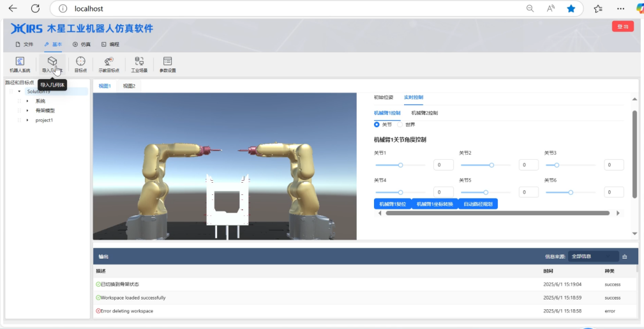644x329 pixels.
Task: Expand the 骨架模型 tree node
Action: click(27, 111)
